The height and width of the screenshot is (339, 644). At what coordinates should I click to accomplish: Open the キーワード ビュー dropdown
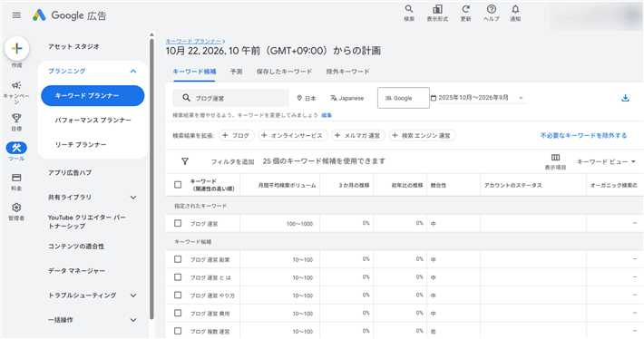(606, 161)
